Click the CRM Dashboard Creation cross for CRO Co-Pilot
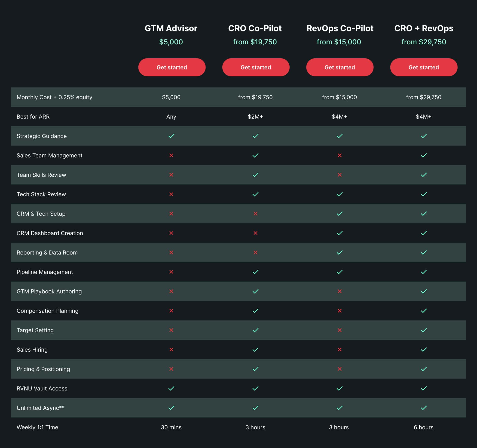477x448 pixels. pyautogui.click(x=256, y=233)
